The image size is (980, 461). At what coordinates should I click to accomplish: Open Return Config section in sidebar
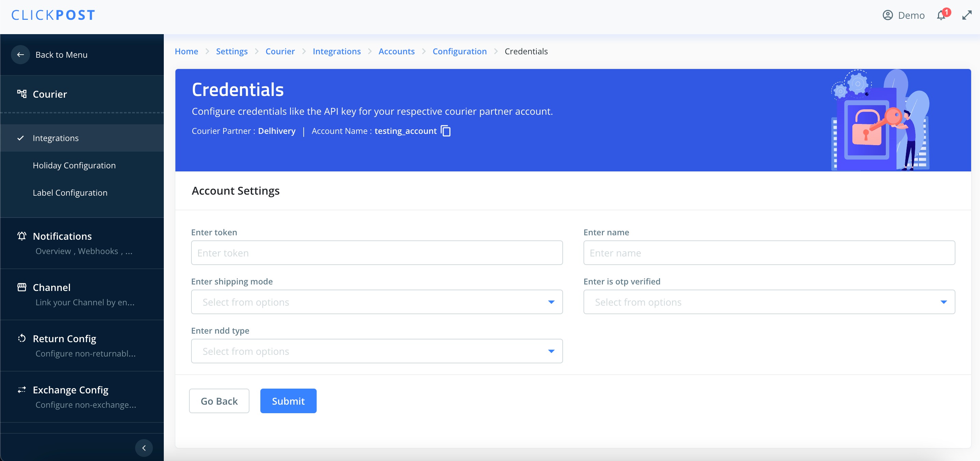pyautogui.click(x=64, y=339)
